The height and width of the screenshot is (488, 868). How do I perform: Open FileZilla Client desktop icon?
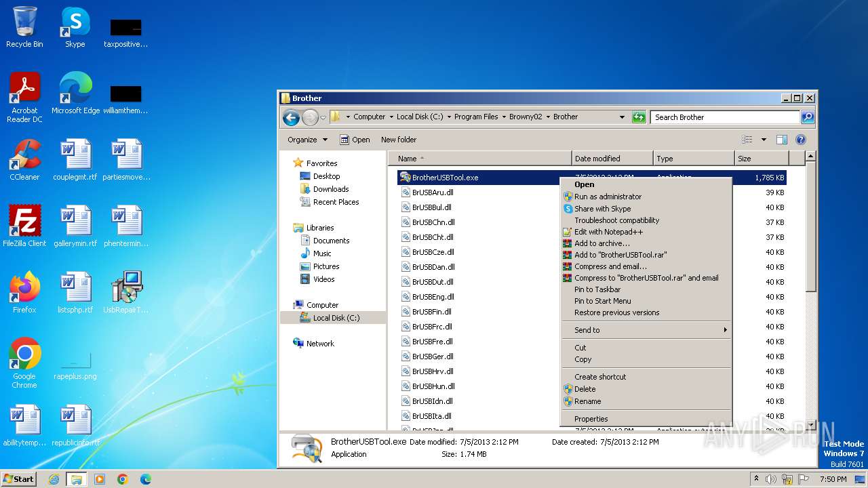24,226
